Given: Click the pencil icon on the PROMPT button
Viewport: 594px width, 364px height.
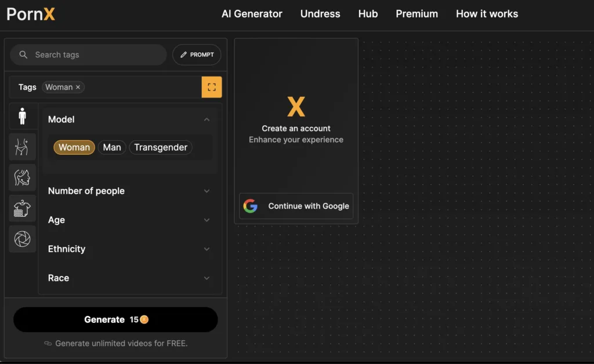Looking at the screenshot, I should 183,54.
